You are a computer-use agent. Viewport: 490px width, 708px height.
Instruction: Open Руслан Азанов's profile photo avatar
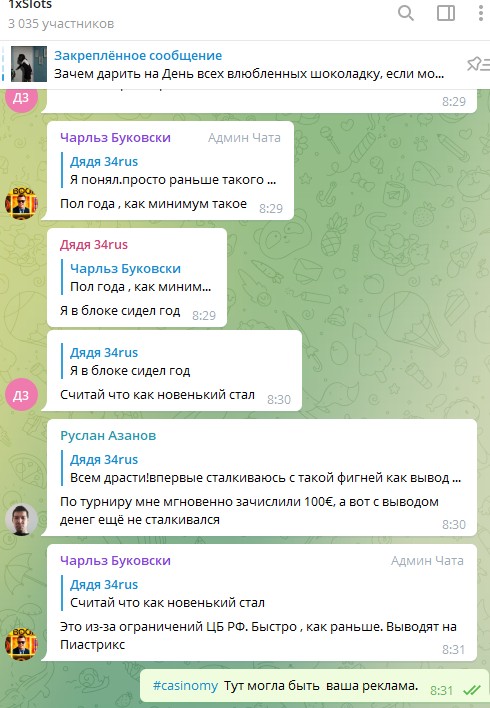(21, 520)
